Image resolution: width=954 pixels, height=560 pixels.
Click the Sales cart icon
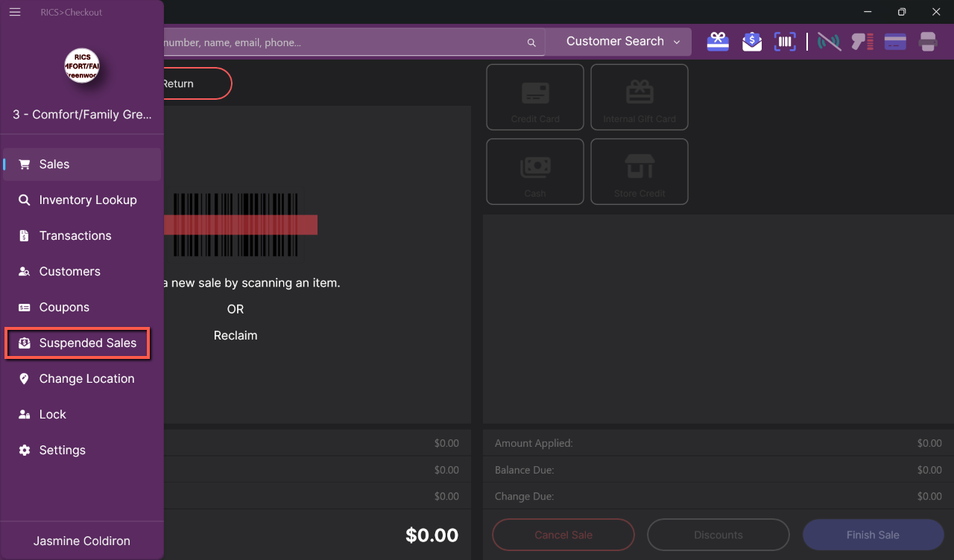tap(25, 165)
